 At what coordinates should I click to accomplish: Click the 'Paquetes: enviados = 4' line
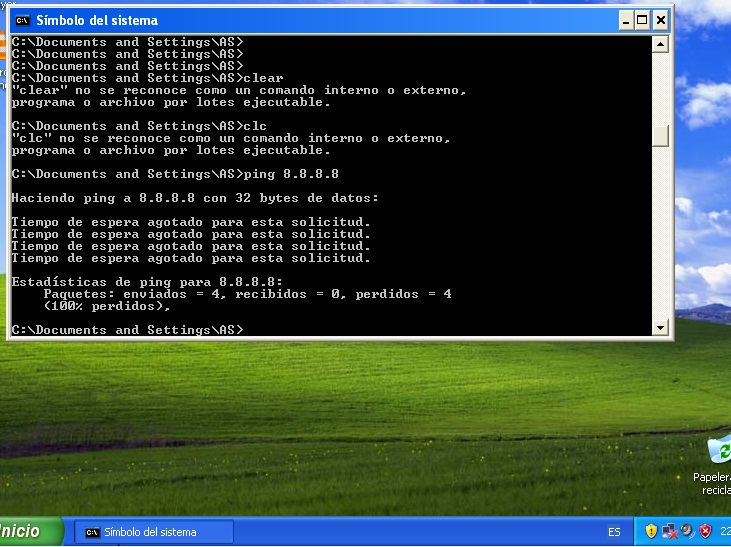click(x=248, y=294)
